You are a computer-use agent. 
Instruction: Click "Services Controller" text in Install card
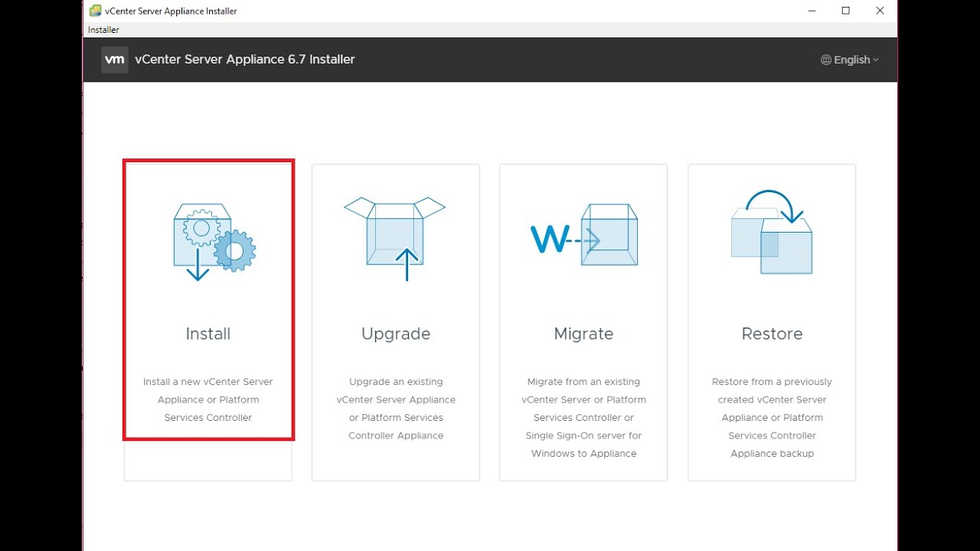[x=208, y=418]
